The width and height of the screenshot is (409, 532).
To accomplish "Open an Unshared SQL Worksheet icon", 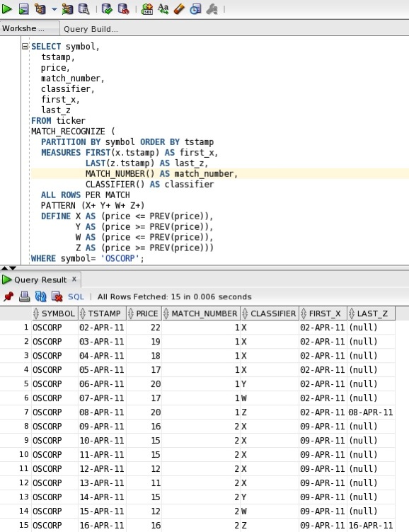I will (146, 8).
